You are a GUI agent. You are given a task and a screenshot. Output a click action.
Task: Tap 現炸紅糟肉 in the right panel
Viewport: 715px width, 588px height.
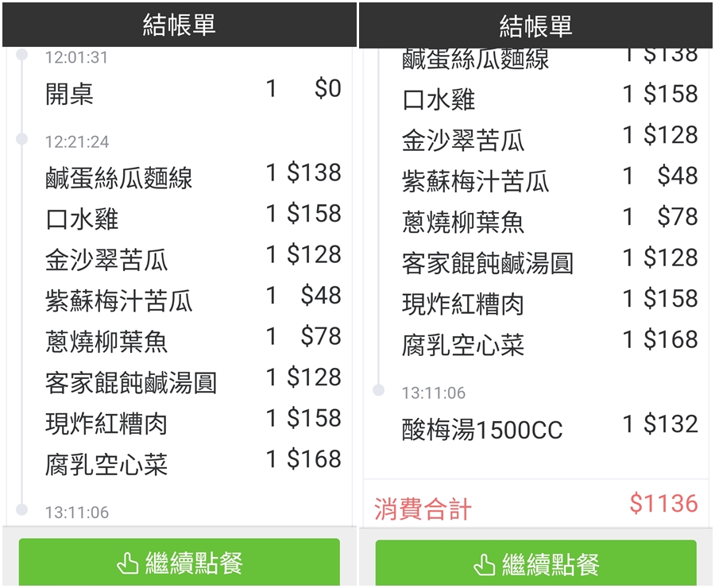coord(463,304)
